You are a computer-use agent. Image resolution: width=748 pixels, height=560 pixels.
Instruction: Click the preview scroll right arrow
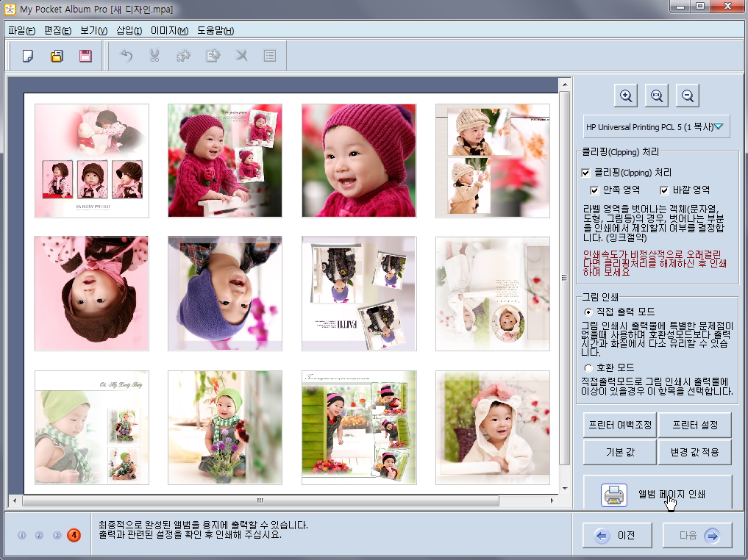[552, 500]
